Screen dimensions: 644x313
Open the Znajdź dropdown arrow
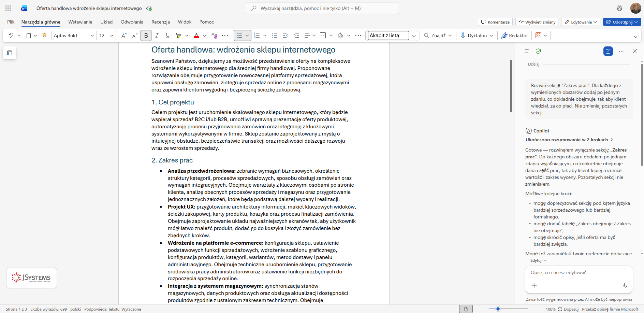point(450,35)
